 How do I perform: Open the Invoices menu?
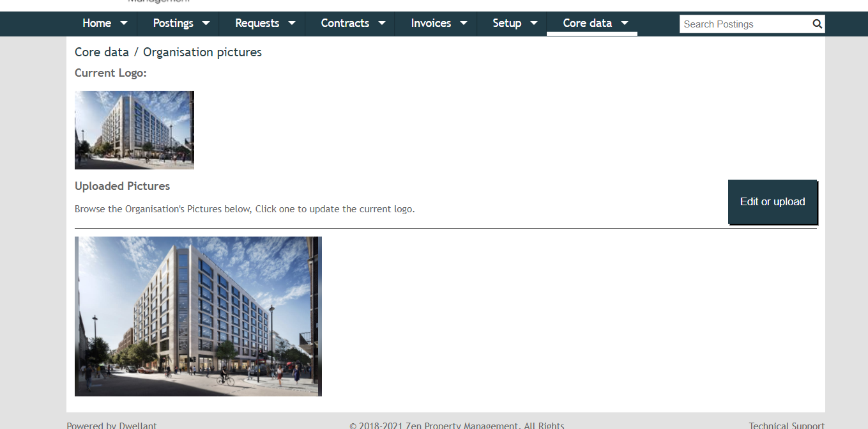pos(431,23)
